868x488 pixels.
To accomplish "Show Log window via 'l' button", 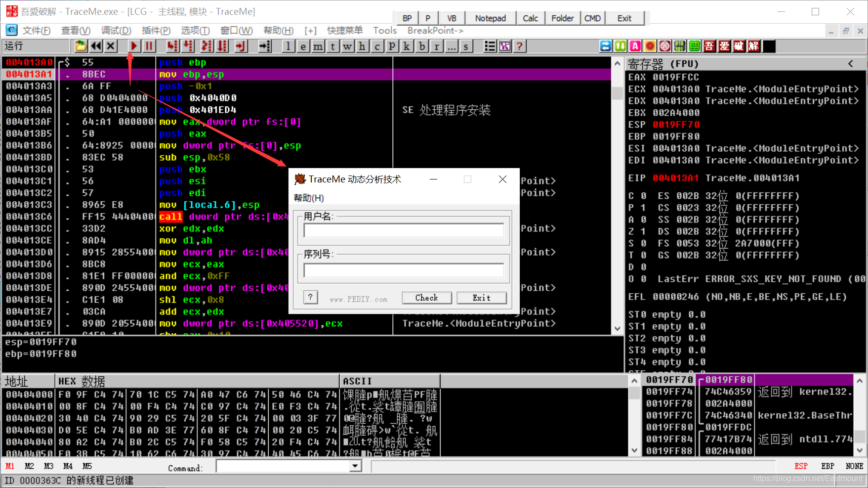I will click(289, 46).
